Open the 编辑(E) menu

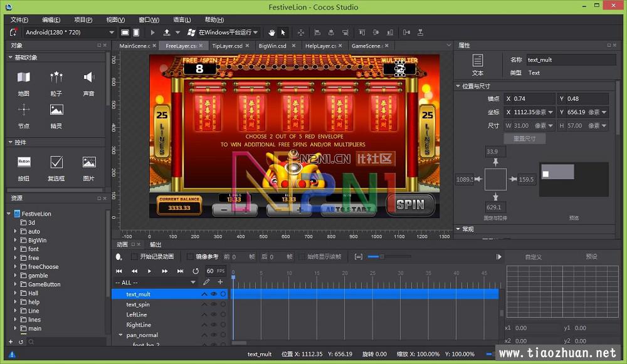coord(51,19)
